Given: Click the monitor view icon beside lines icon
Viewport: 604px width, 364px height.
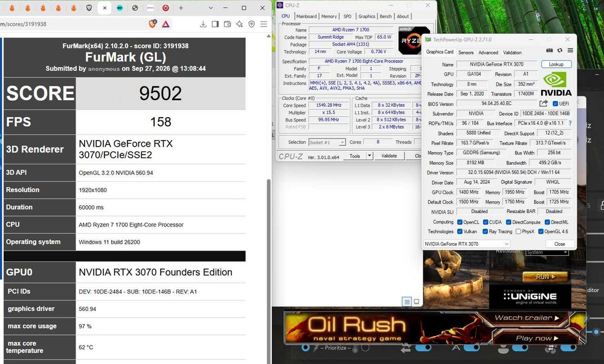Looking at the screenshot, I should tap(416, 302).
